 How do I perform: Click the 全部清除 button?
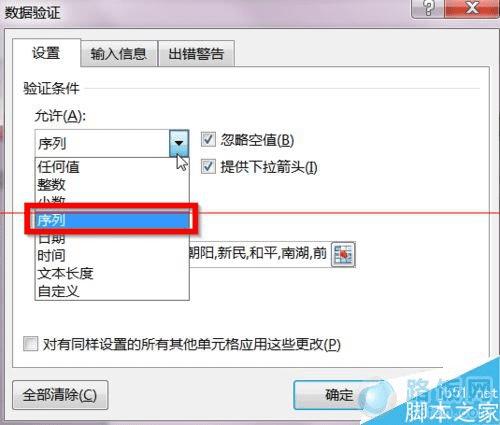coord(60,395)
